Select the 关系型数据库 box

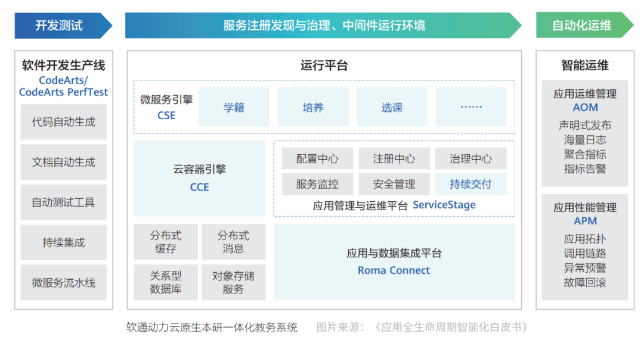[166, 282]
